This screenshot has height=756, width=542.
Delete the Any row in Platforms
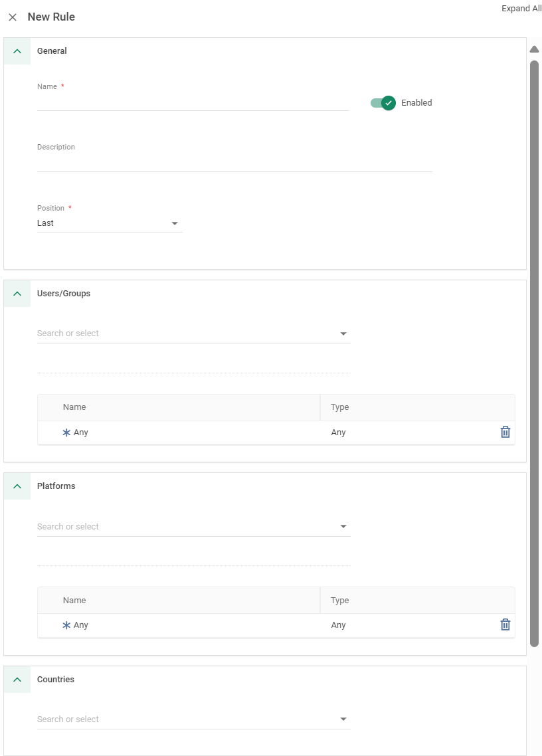click(x=505, y=624)
